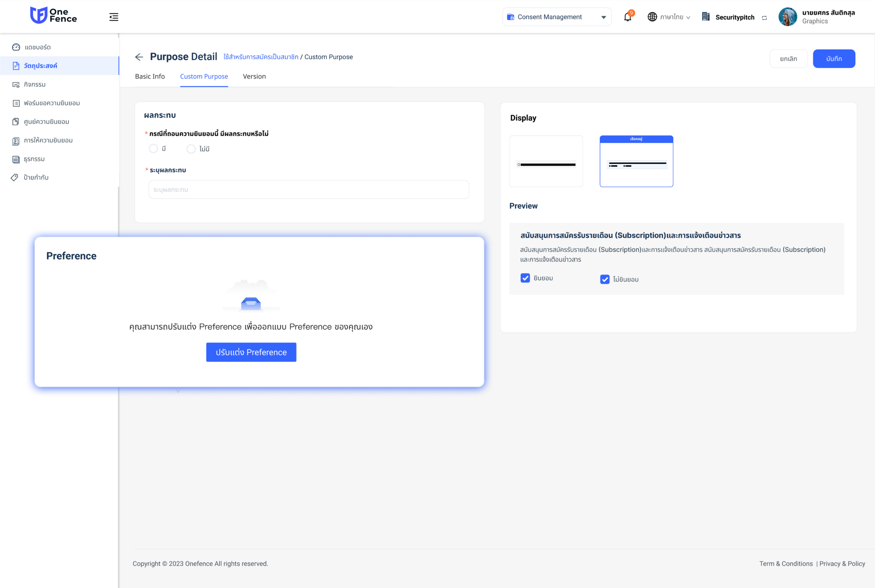Open ฟอร์มขอความยินยอม consent form icon
The width and height of the screenshot is (875, 588).
16,103
